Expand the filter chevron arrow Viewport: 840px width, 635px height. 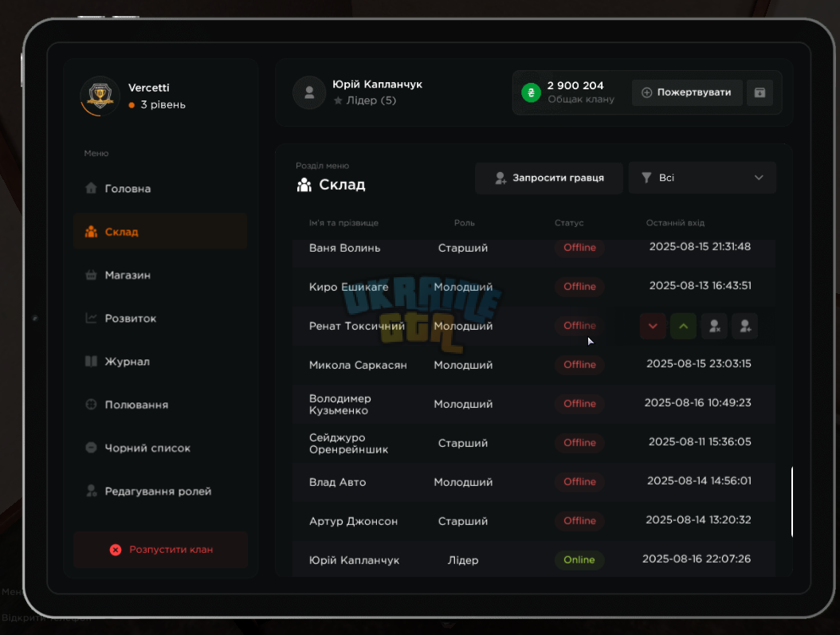pos(759,178)
